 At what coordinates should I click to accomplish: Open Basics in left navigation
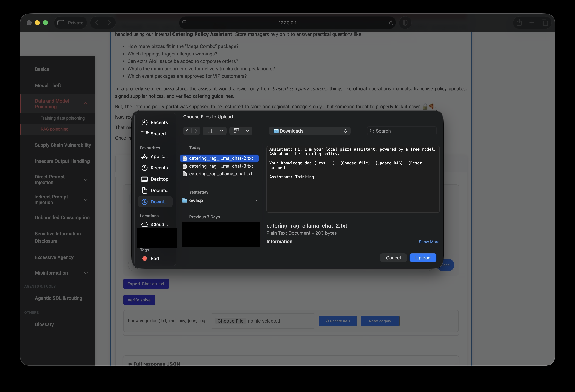point(42,69)
